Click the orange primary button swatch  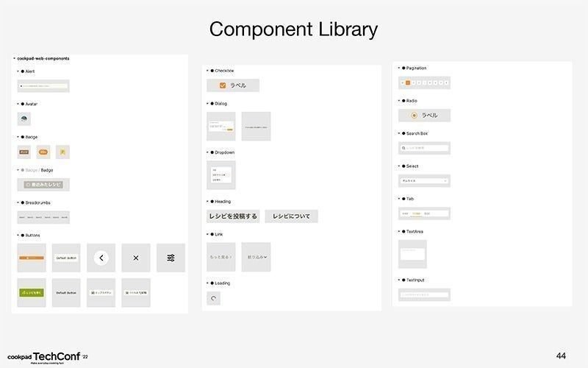point(32,258)
